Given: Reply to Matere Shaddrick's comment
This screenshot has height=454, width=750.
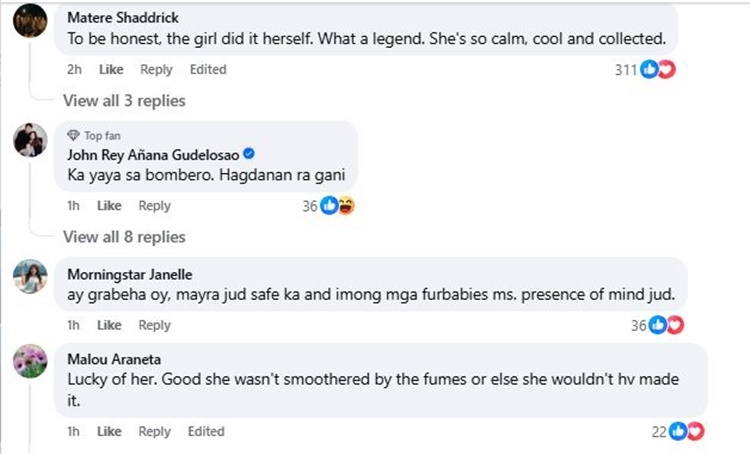Looking at the screenshot, I should click(x=155, y=70).
